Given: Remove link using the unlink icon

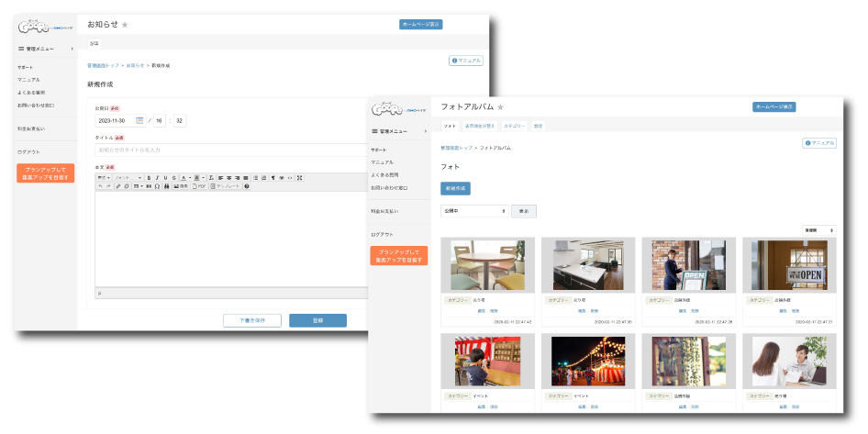Looking at the screenshot, I should [127, 186].
